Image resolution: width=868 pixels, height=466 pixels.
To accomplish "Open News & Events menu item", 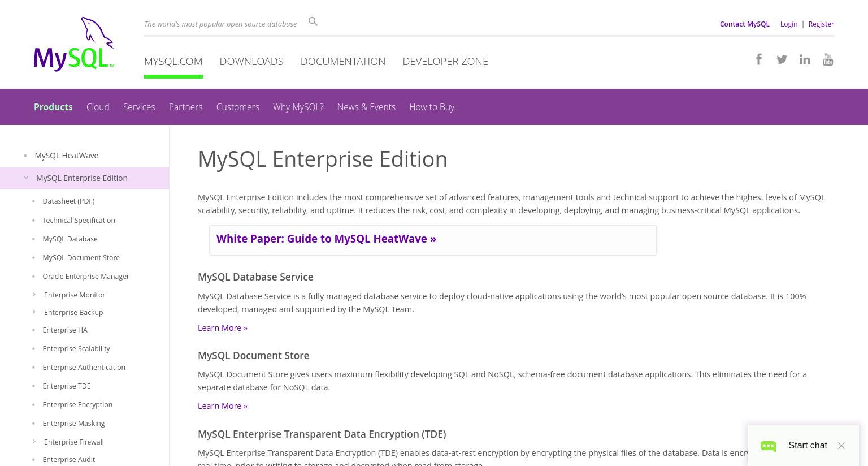I will coord(366,107).
